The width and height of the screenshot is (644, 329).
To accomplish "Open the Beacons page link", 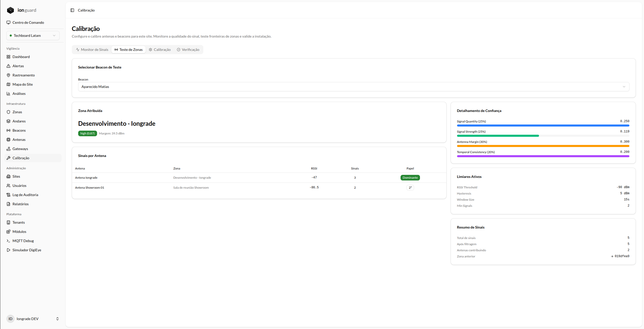I will pyautogui.click(x=33, y=130).
